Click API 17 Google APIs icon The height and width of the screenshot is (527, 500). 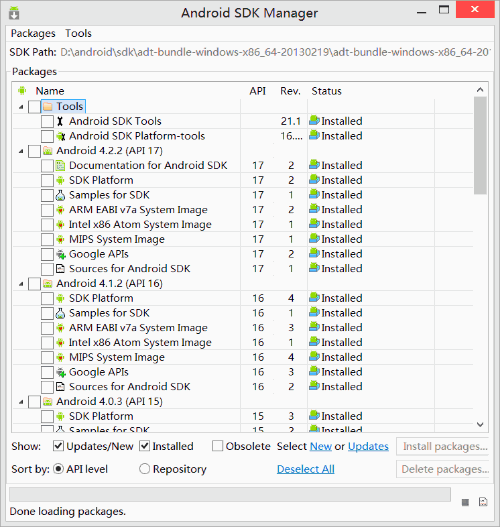click(60, 254)
